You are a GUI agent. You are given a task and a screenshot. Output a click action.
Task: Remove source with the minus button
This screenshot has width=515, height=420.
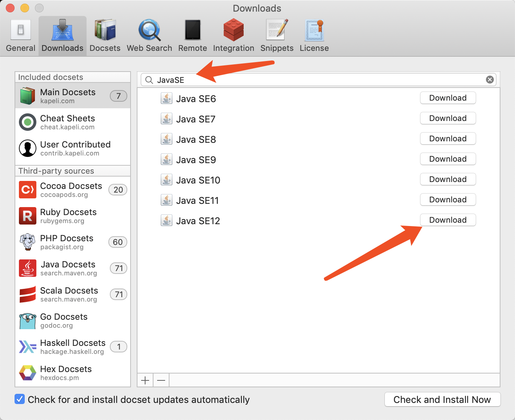tap(161, 380)
